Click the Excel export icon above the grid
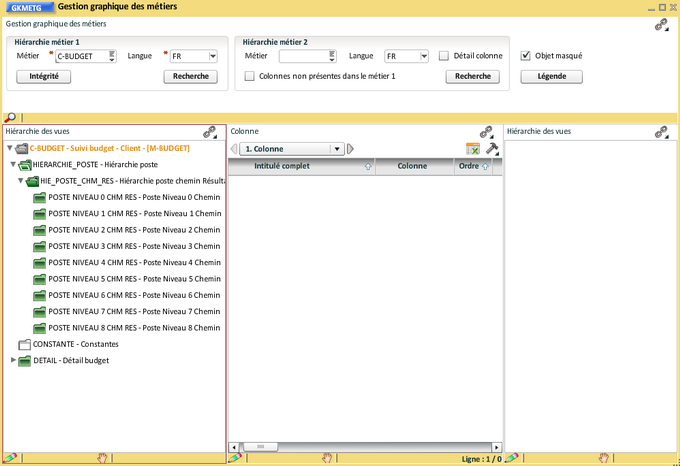The width and height of the screenshot is (680, 466). click(x=473, y=149)
